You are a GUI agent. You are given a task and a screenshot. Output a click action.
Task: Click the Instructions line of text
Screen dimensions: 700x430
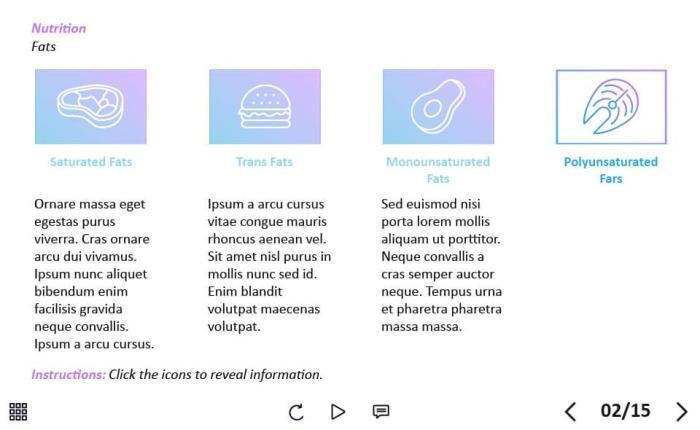177,374
